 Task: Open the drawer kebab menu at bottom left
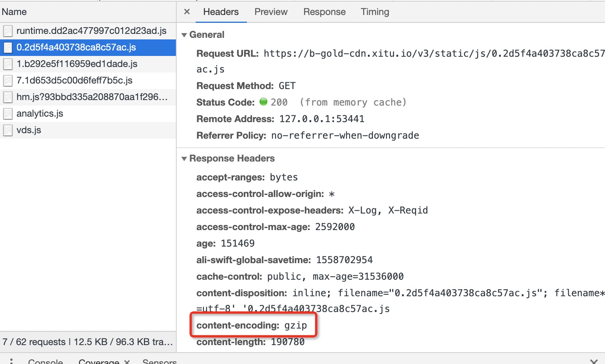tap(11, 361)
